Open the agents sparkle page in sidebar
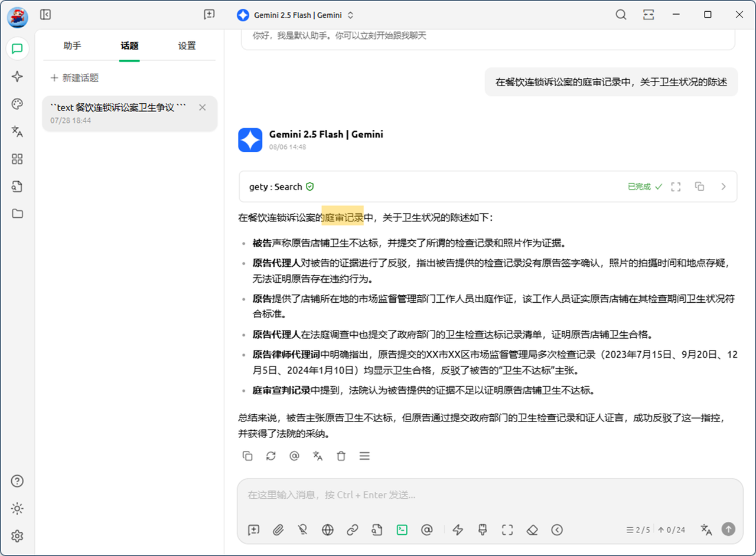 pyautogui.click(x=17, y=76)
